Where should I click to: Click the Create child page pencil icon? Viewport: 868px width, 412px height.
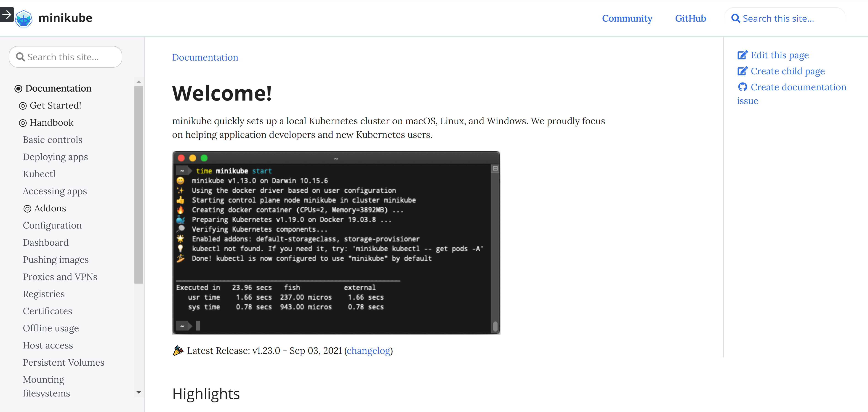click(742, 71)
